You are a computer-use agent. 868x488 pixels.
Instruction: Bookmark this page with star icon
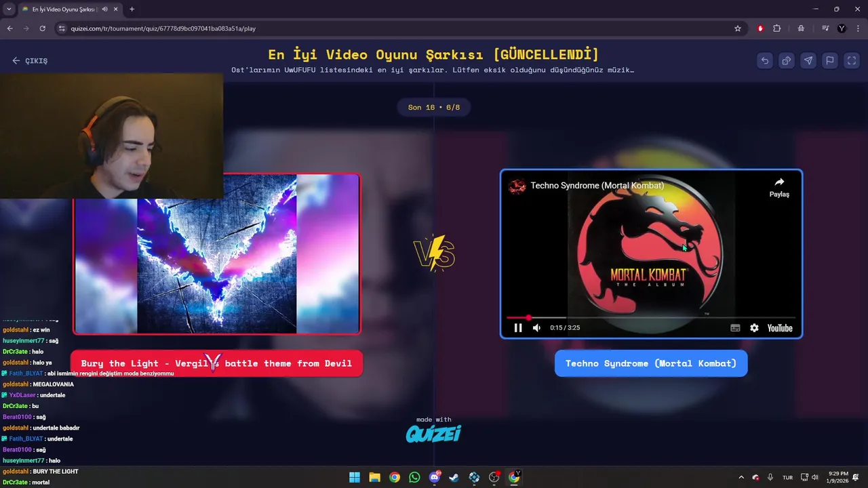coord(738,28)
